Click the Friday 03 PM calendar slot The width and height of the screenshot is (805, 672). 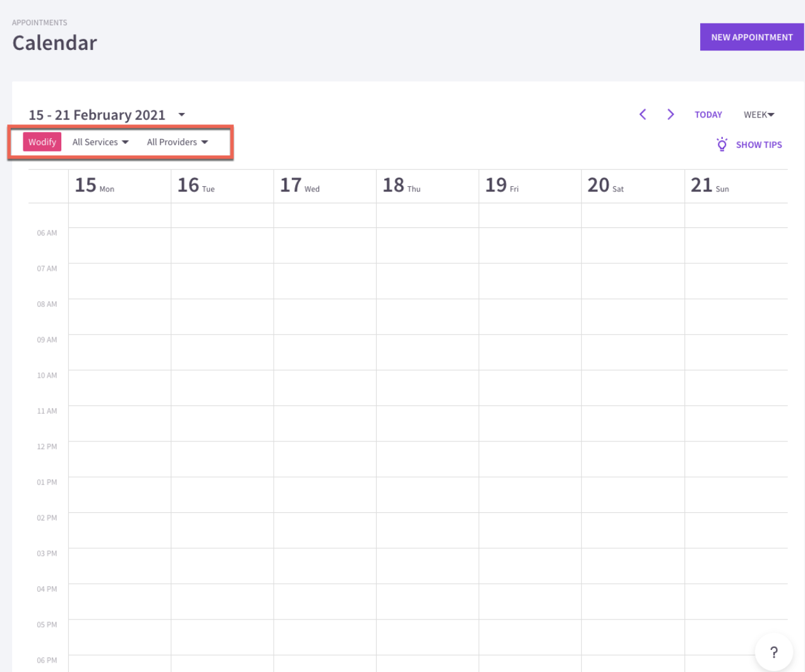(x=530, y=566)
